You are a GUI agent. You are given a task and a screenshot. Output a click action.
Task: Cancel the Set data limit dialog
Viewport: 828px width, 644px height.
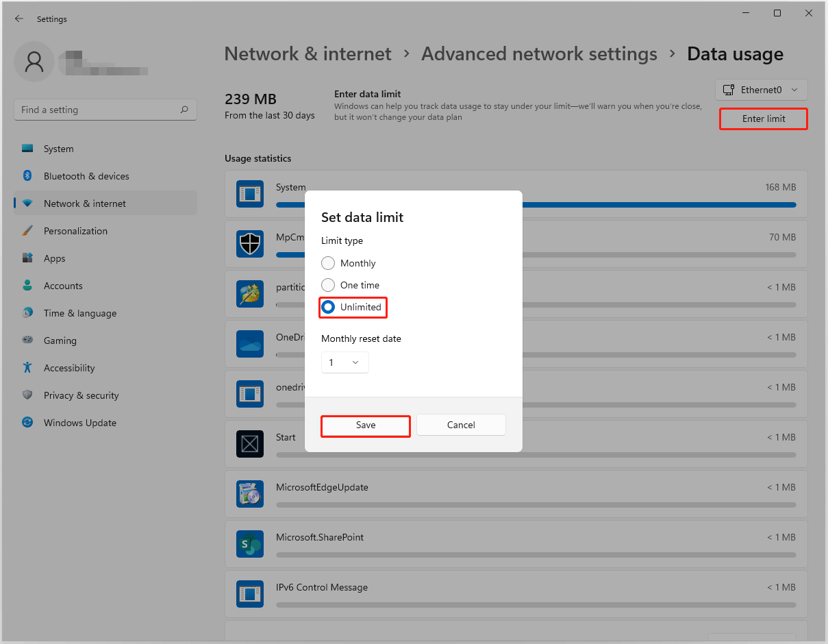(461, 425)
